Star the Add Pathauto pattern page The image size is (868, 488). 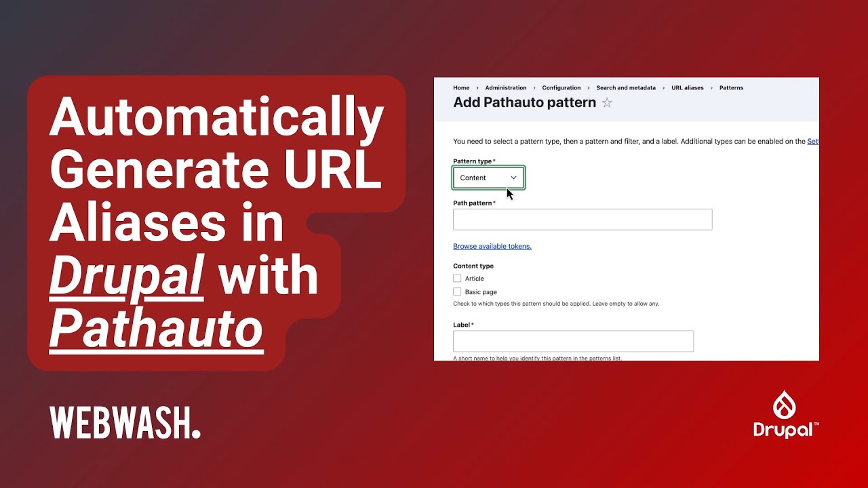pos(607,103)
